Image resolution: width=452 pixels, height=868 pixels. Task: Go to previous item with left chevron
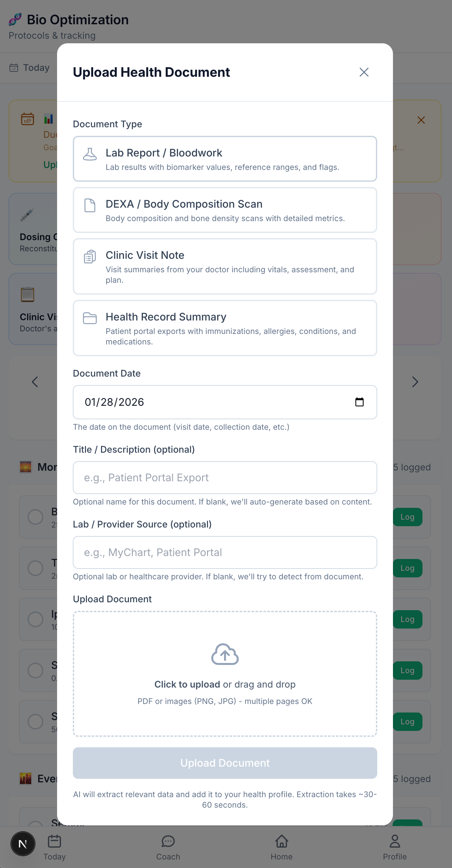(x=35, y=382)
